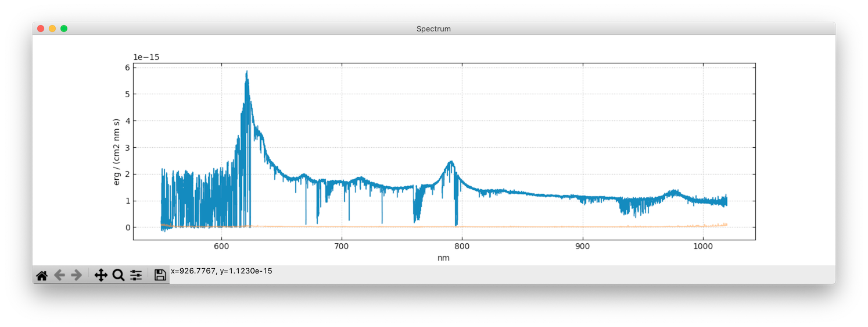Screen dimensions: 868x327
Task: Click the x-axis label nm
Action: (x=444, y=258)
